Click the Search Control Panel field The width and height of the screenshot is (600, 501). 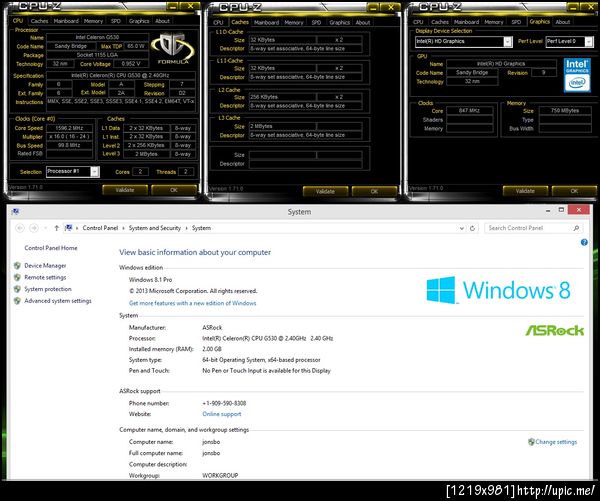point(534,228)
